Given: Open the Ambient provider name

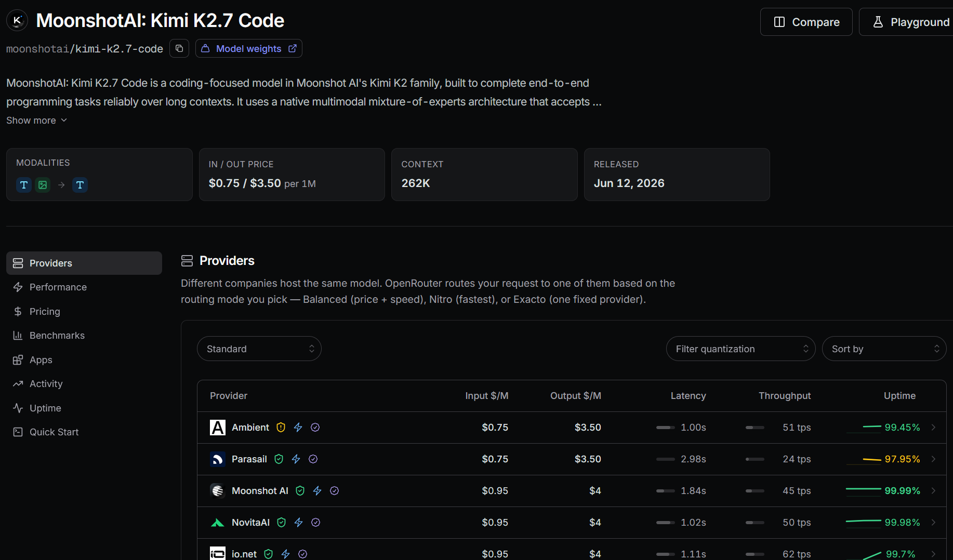Looking at the screenshot, I should [x=250, y=428].
